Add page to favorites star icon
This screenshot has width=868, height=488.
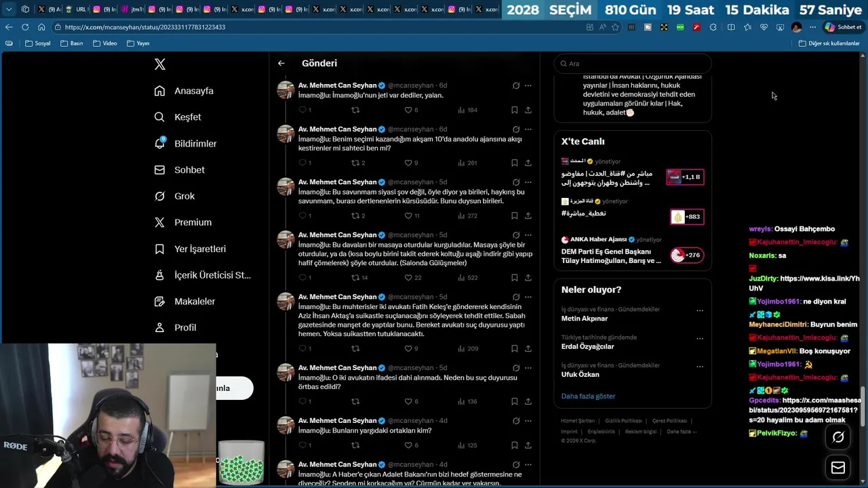pyautogui.click(x=615, y=27)
